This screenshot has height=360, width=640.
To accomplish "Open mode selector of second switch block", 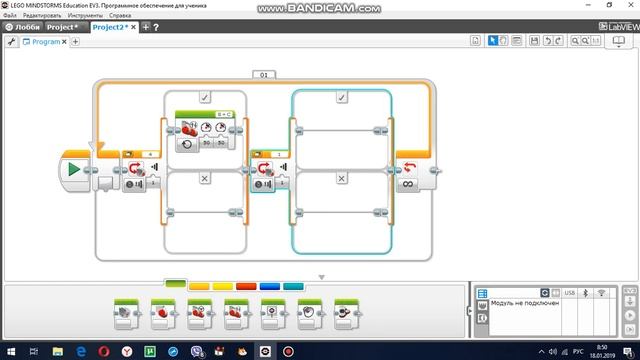I will [263, 184].
